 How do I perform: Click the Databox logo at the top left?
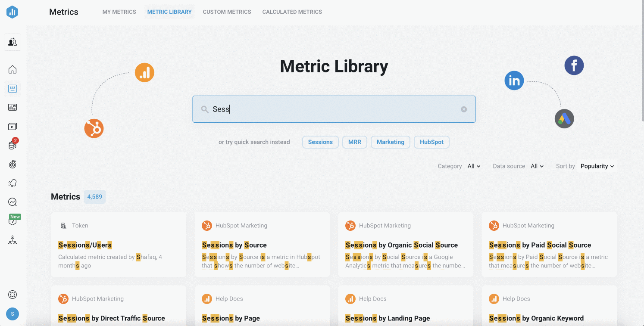click(x=12, y=12)
